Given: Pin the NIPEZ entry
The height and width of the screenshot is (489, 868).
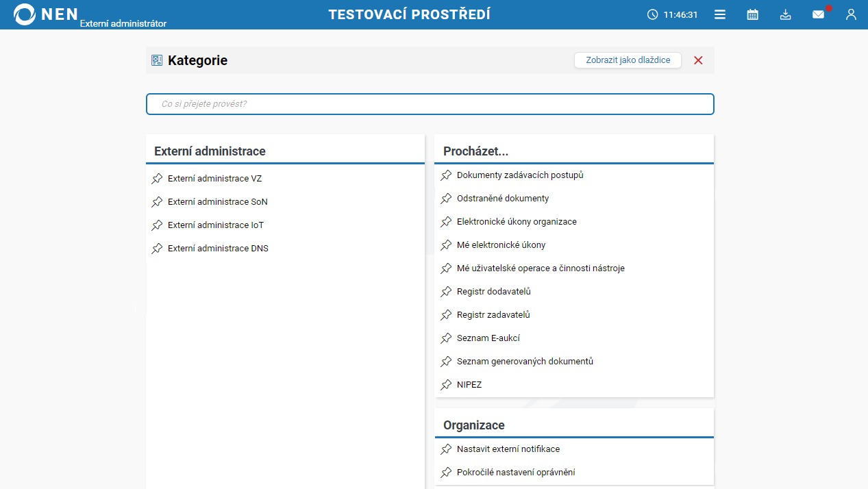Looking at the screenshot, I should [447, 385].
